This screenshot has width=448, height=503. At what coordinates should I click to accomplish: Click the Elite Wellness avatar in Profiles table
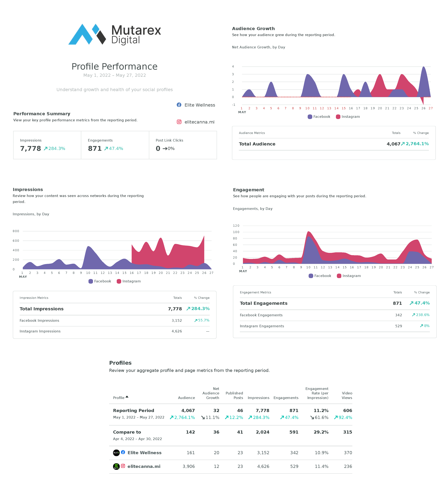(116, 453)
